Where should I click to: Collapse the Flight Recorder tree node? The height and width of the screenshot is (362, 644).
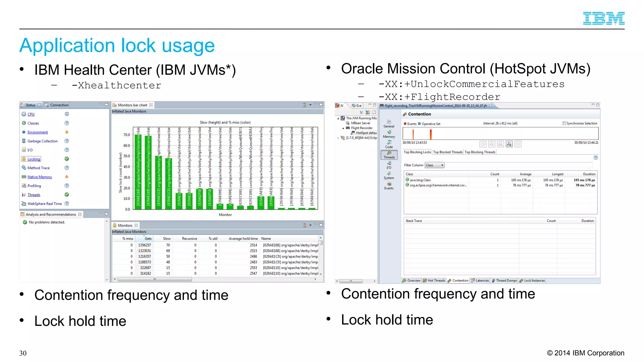(x=343, y=128)
